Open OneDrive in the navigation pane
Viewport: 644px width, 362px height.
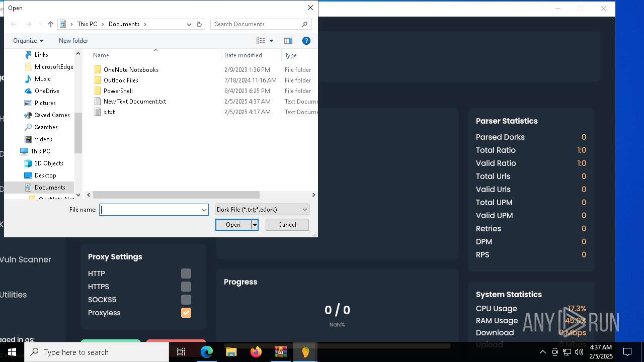(x=47, y=91)
